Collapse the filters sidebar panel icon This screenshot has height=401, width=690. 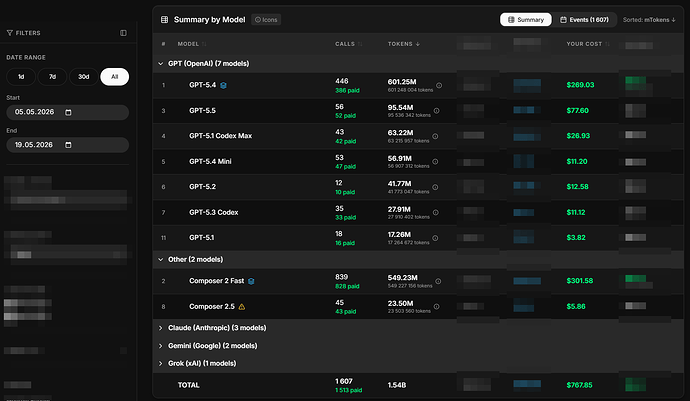[123, 33]
